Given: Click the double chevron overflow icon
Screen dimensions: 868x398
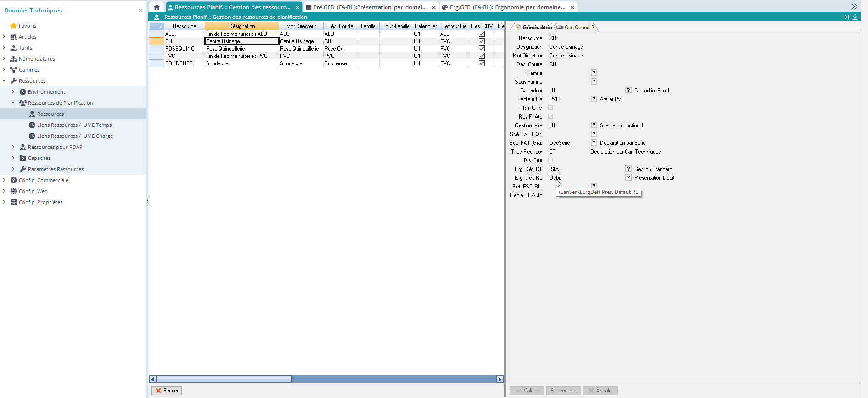Looking at the screenshot, I should 854,6.
